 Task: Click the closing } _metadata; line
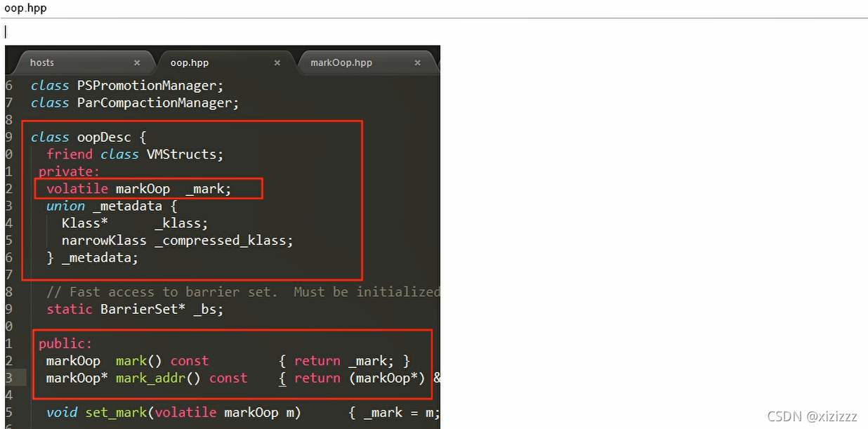[x=92, y=258]
